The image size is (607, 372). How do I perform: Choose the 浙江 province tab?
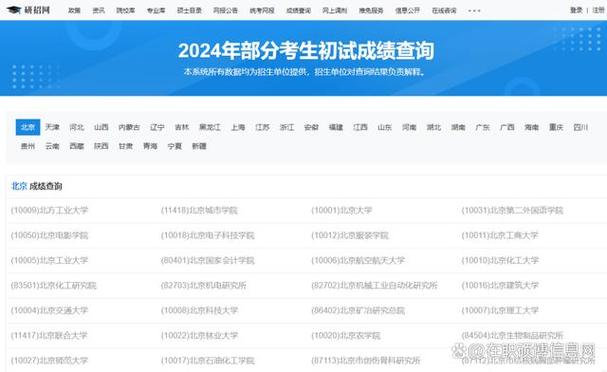(x=287, y=127)
